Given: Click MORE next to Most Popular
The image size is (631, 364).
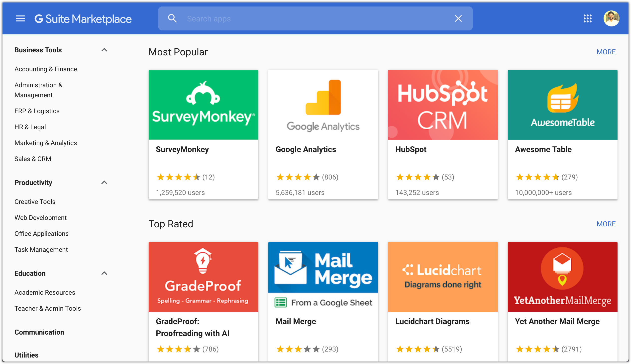Looking at the screenshot, I should tap(606, 52).
